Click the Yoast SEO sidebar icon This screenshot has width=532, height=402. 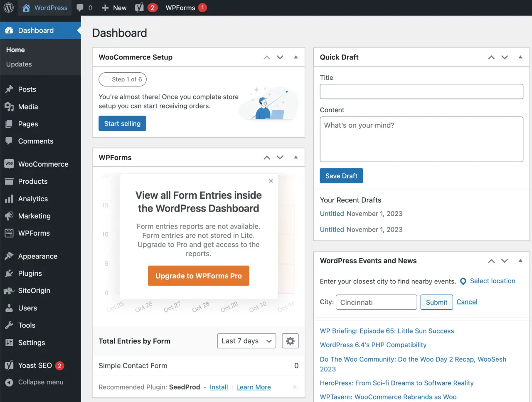[x=9, y=365]
